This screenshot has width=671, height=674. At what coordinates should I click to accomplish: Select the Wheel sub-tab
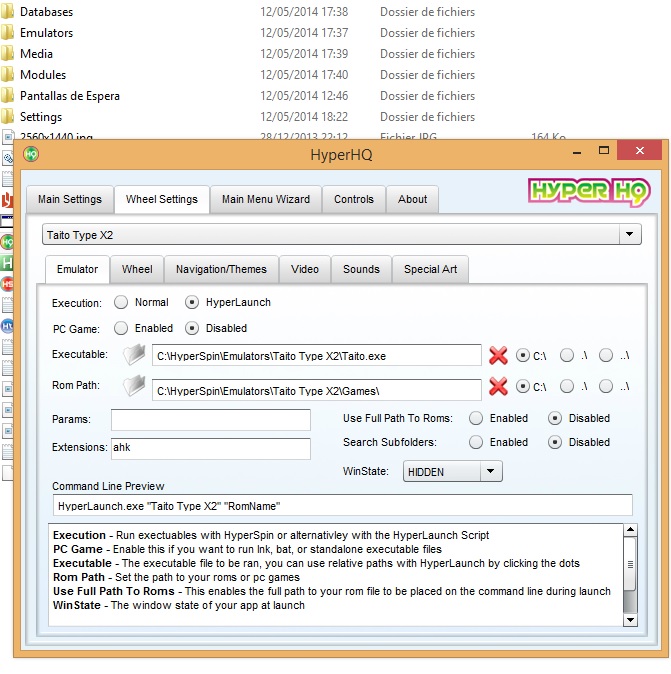point(137,270)
